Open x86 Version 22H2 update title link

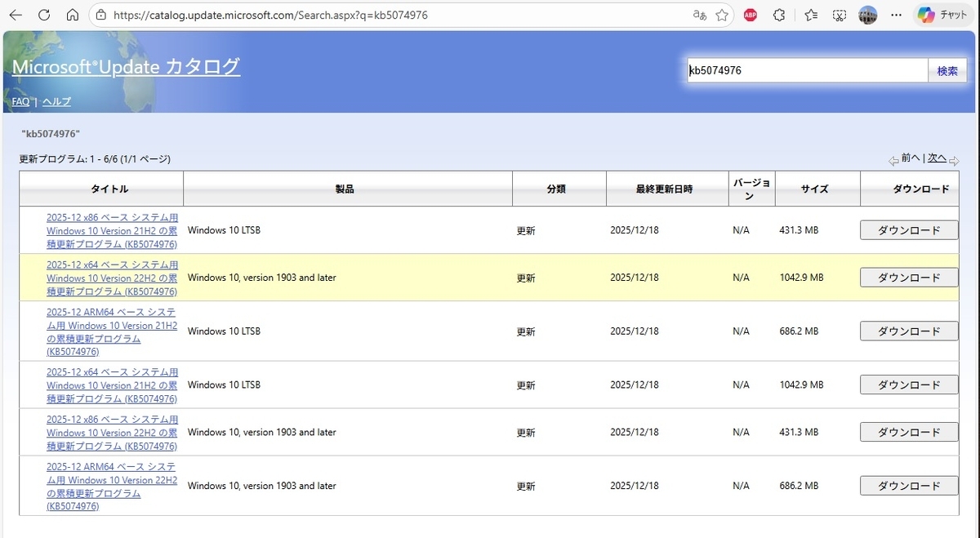112,433
